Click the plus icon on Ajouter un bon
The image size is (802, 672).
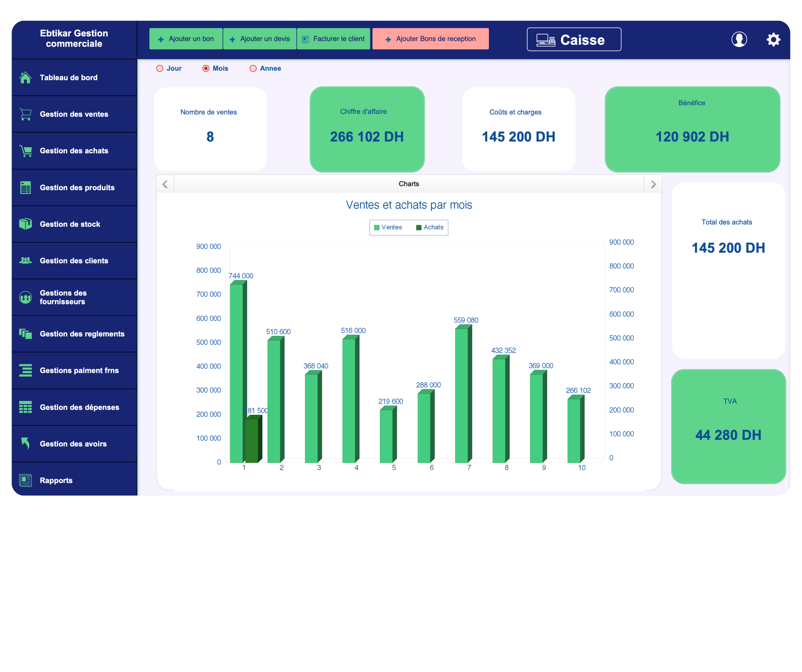coord(161,39)
